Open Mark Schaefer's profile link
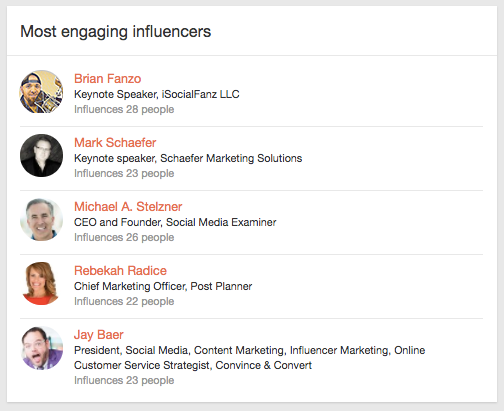This screenshot has height=411, width=504. point(115,143)
